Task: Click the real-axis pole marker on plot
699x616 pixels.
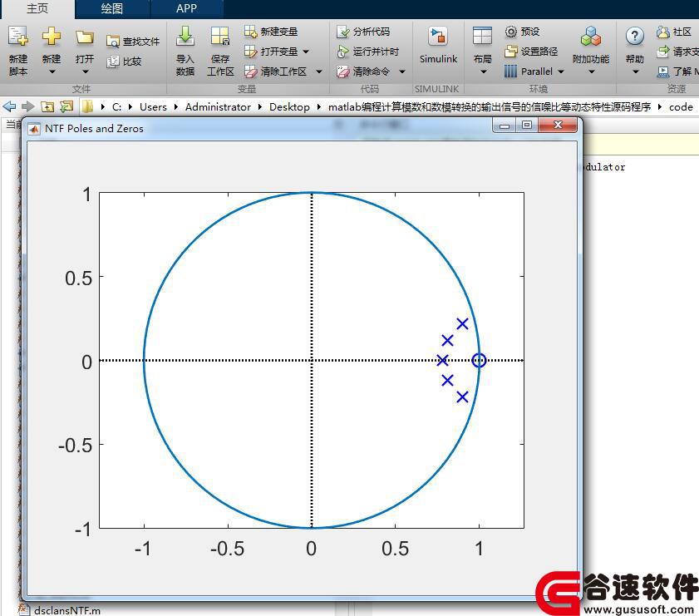Action: tap(442, 360)
